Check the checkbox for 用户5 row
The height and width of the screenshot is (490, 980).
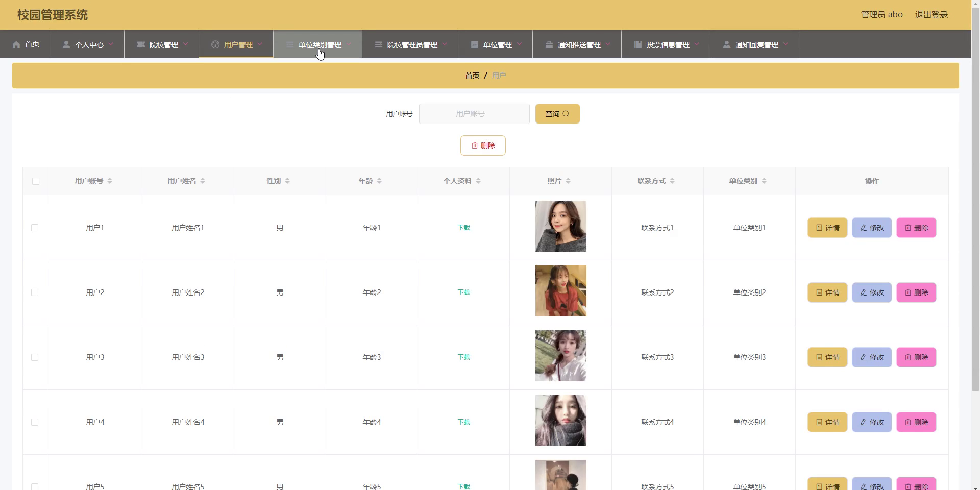[35, 487]
